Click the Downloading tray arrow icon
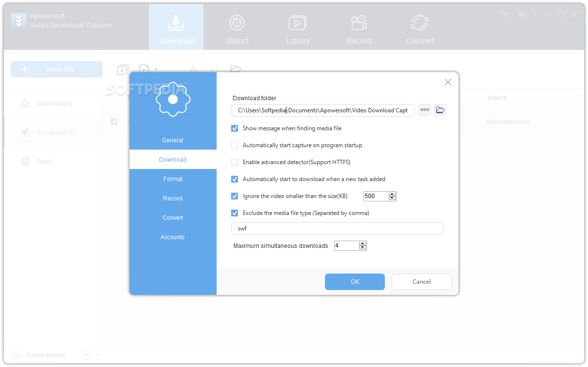 pos(25,104)
